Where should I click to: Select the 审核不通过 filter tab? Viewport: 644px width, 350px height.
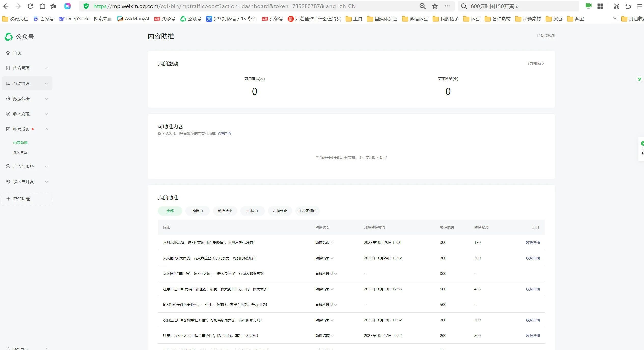pyautogui.click(x=307, y=211)
